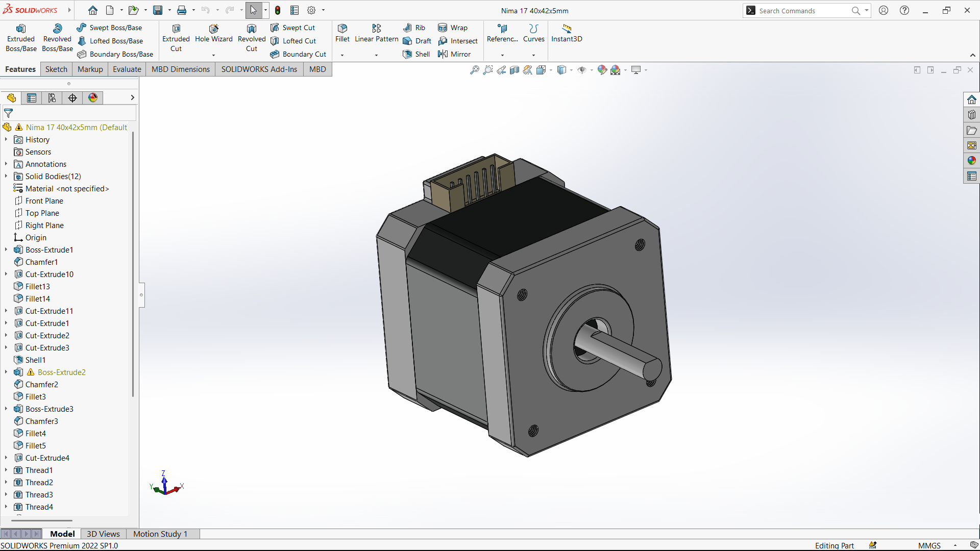The height and width of the screenshot is (551, 980).
Task: Open the FeatureManager design tree tab
Action: pos(11,98)
